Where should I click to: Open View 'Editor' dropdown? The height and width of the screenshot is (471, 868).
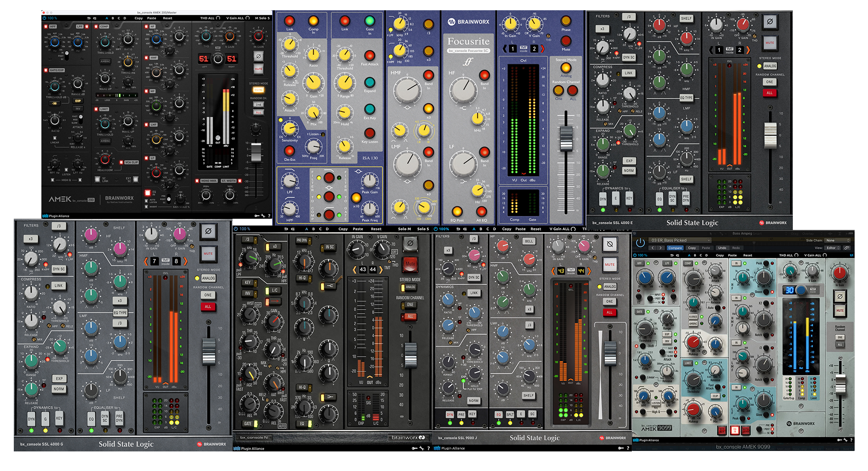coord(832,248)
